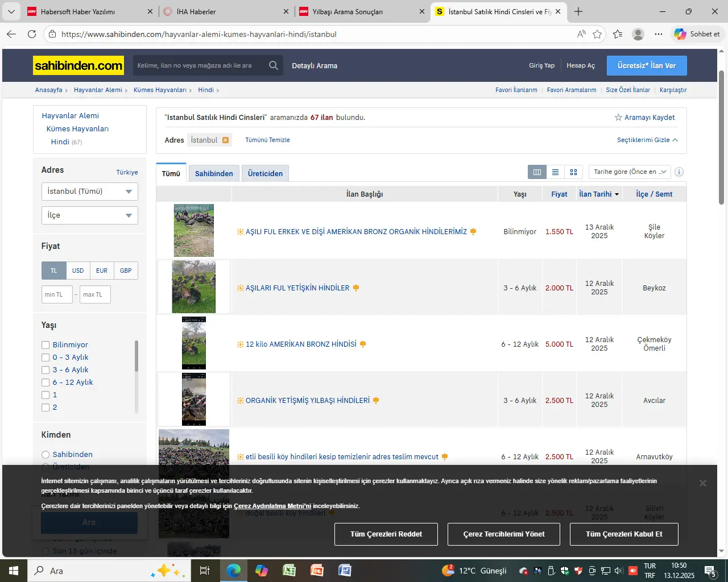Open Microsoft Edge from the taskbar

tap(233, 571)
